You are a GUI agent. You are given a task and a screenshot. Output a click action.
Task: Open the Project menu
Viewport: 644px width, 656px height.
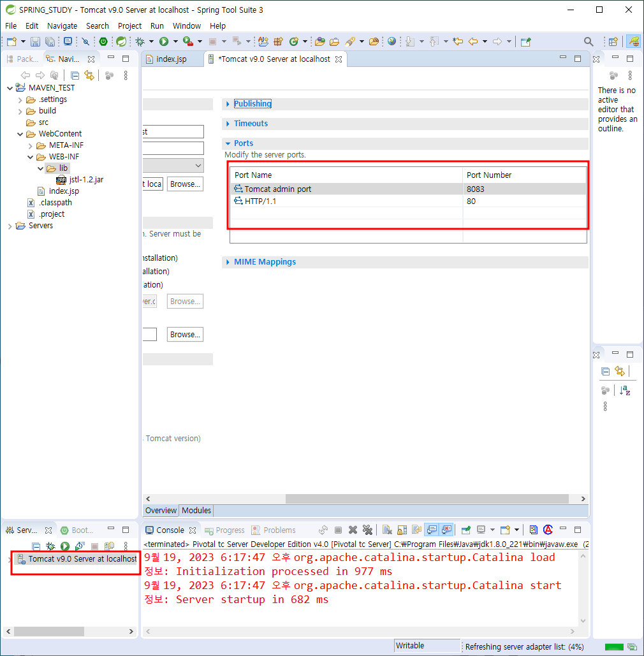129,26
